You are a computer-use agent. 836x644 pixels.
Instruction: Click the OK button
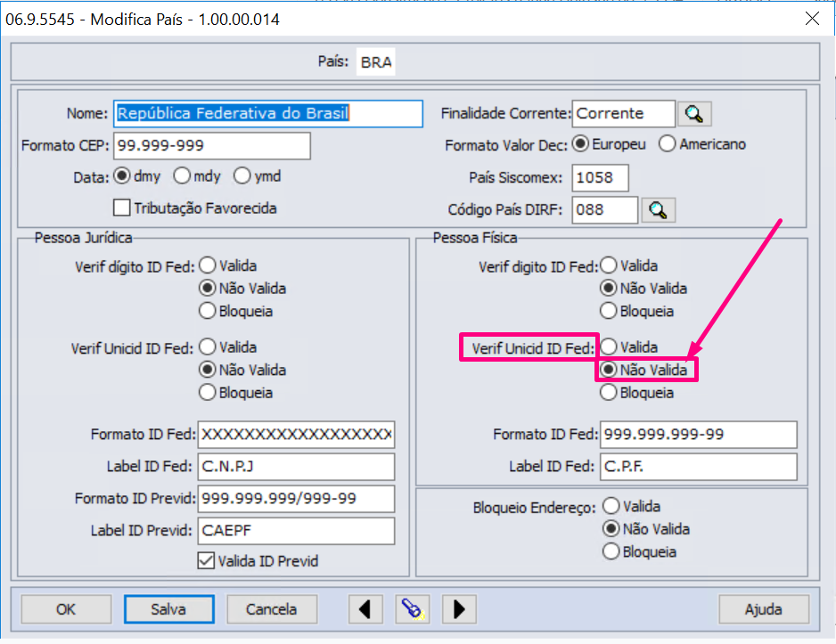[x=66, y=609]
